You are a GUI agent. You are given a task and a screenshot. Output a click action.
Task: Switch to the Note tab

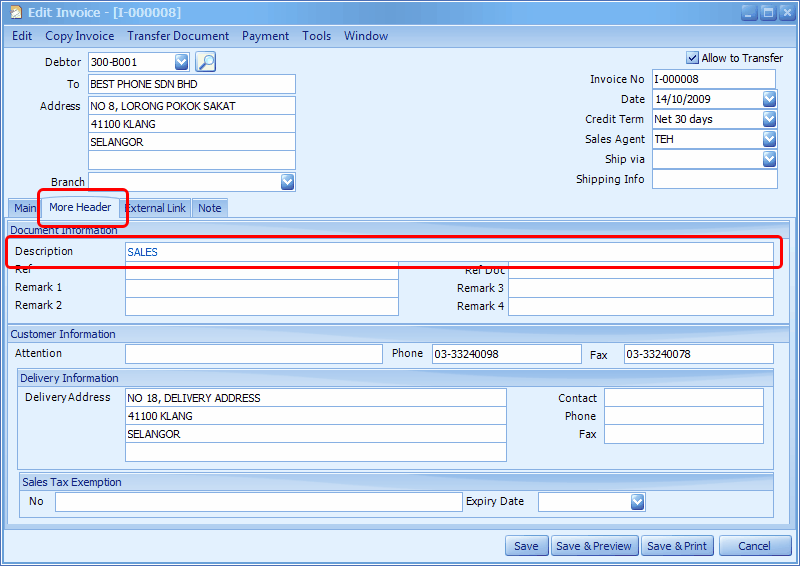(x=209, y=208)
